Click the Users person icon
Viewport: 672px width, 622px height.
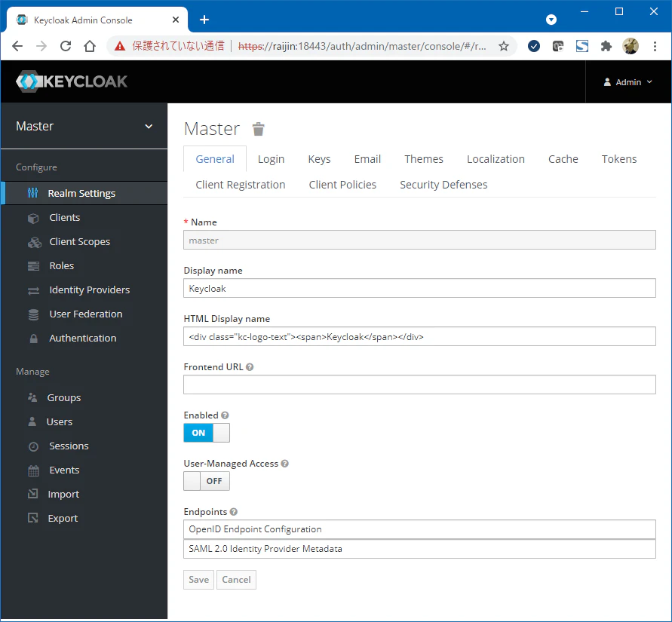tap(32, 421)
